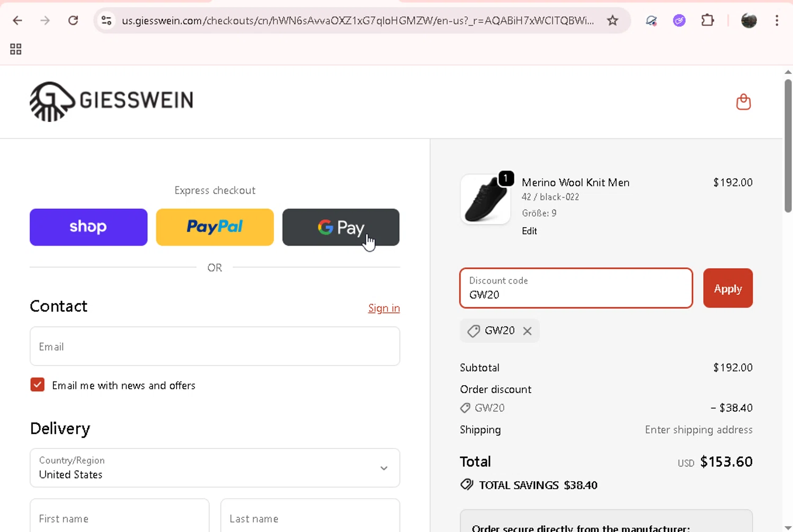Click the Merino Wool Knit Men title
Screen dimensions: 793x532
click(576, 182)
